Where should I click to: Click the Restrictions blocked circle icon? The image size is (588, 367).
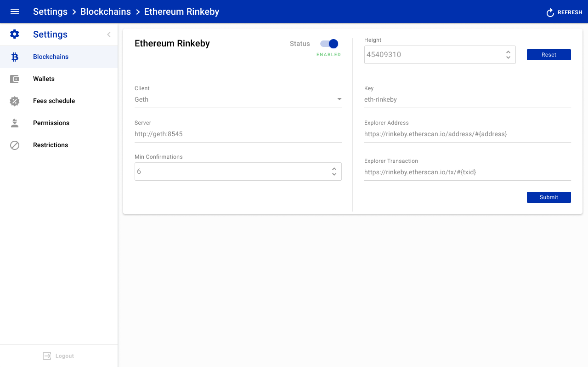tap(15, 145)
